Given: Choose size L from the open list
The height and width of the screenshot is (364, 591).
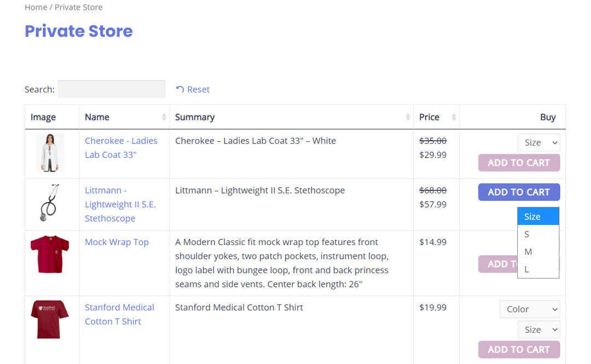Looking at the screenshot, I should pos(538,269).
